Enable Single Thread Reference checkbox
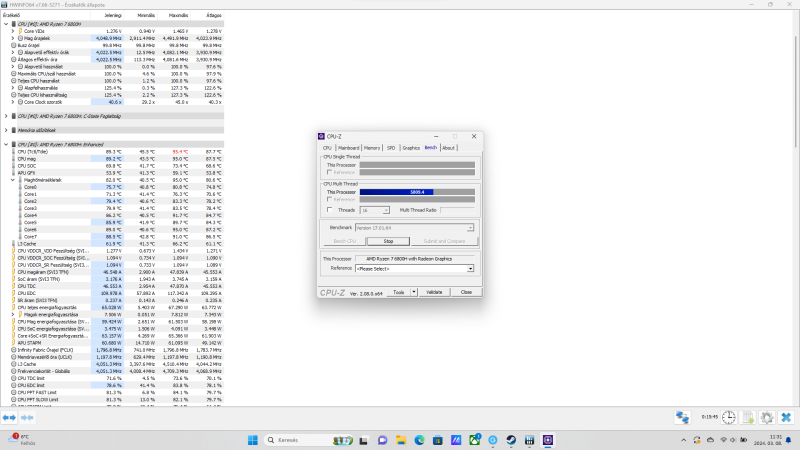 coord(330,172)
